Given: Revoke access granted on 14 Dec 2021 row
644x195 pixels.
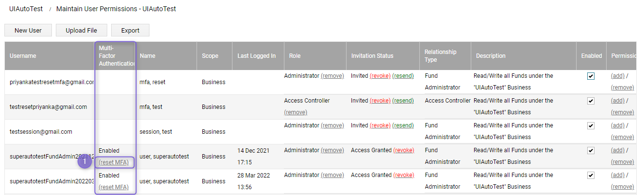Looking at the screenshot, I should click(404, 150).
